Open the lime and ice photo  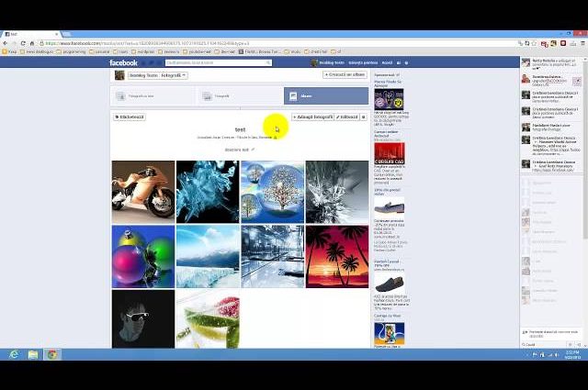(x=208, y=318)
